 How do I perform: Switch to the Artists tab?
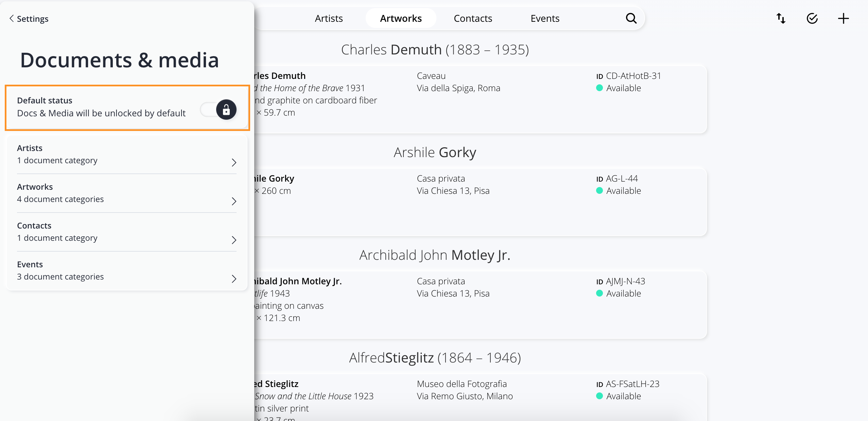point(329,18)
